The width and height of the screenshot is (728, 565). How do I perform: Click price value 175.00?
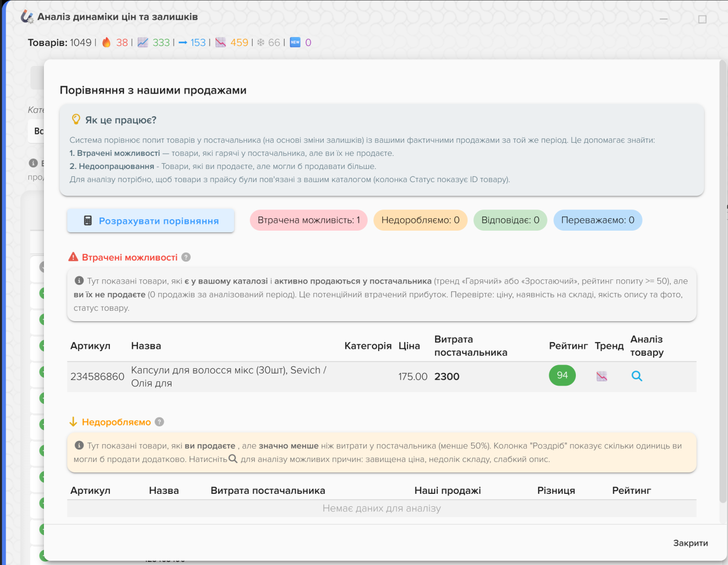point(413,377)
